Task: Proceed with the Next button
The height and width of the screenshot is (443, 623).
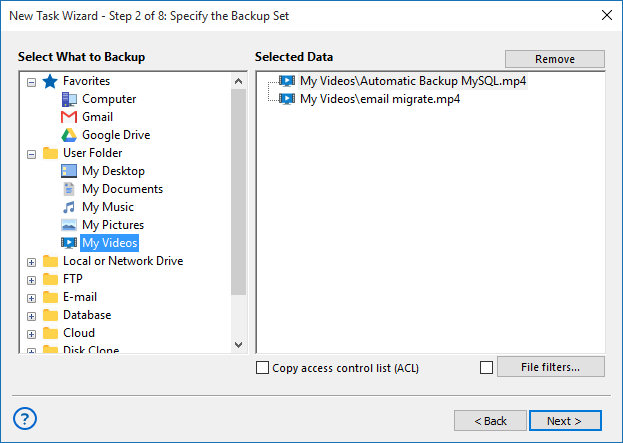Action: tap(565, 421)
